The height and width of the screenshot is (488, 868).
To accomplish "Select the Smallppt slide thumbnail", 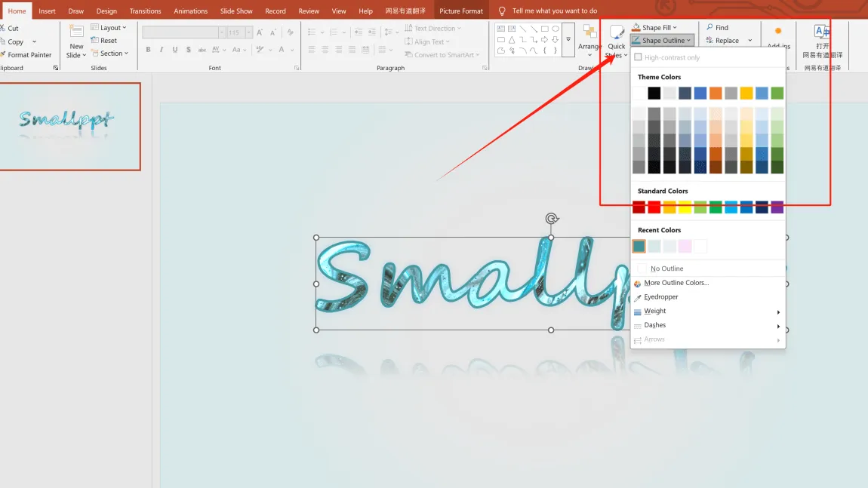I will [71, 127].
